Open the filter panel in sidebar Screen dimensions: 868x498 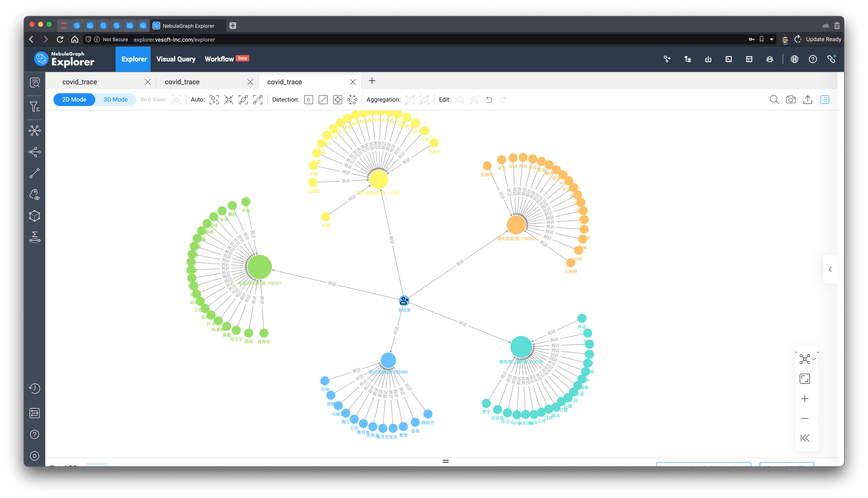coord(35,107)
